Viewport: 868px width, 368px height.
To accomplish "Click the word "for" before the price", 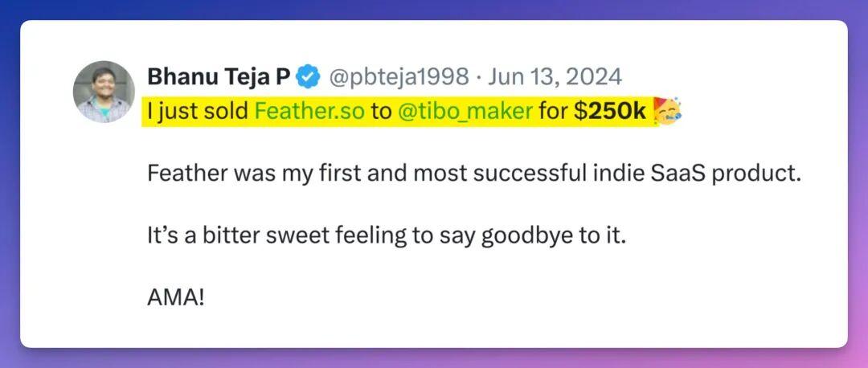I will pos(553,112).
